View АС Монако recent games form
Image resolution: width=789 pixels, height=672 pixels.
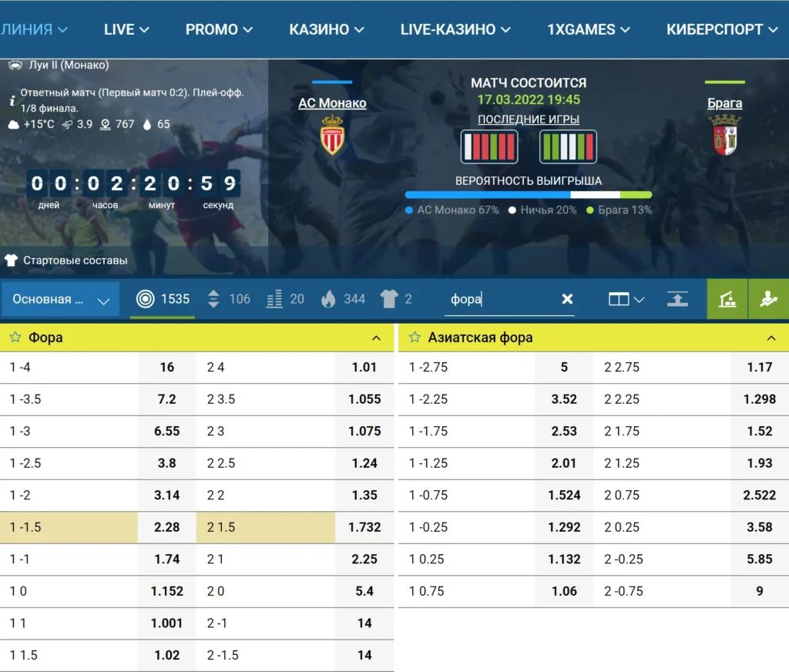coord(489,146)
